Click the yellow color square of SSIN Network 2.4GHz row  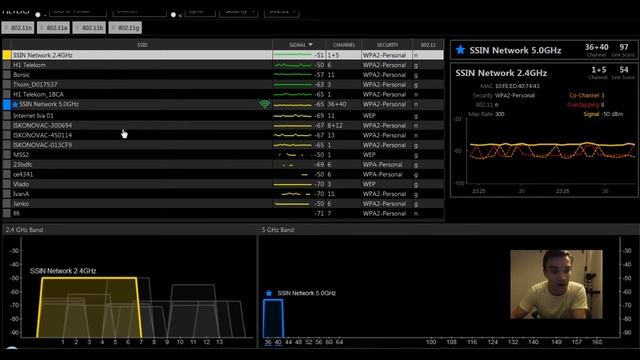(x=7, y=55)
